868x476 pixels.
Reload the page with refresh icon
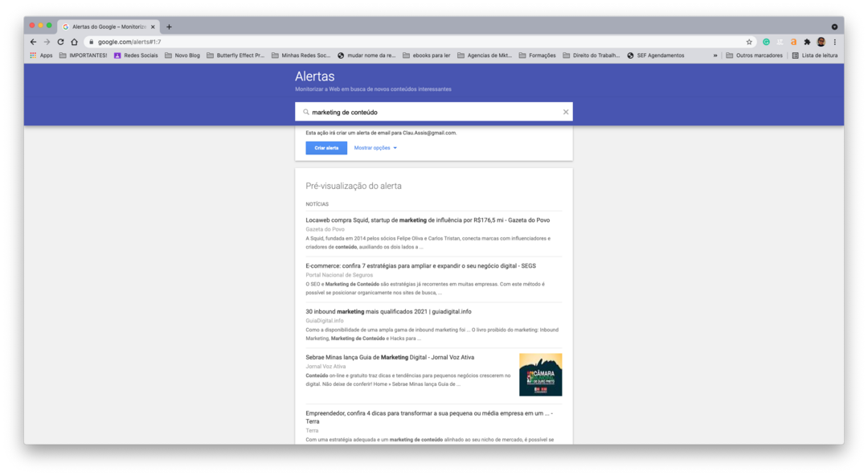[x=60, y=42]
